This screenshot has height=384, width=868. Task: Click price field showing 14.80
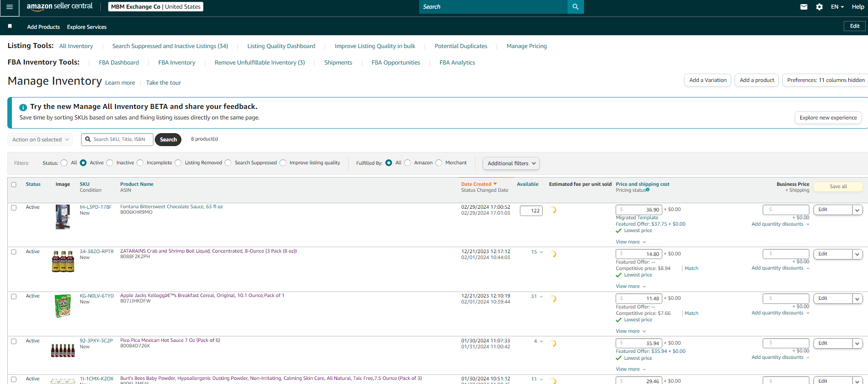pyautogui.click(x=639, y=254)
